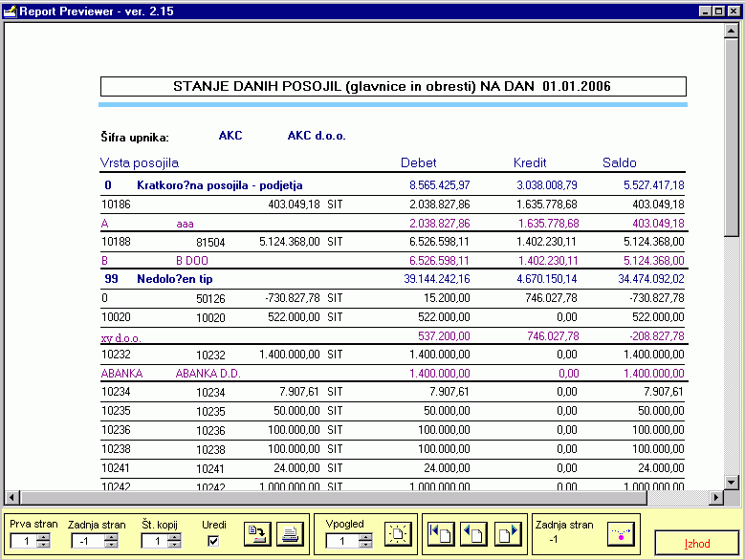Go to first page icon
745x560 pixels.
441,534
